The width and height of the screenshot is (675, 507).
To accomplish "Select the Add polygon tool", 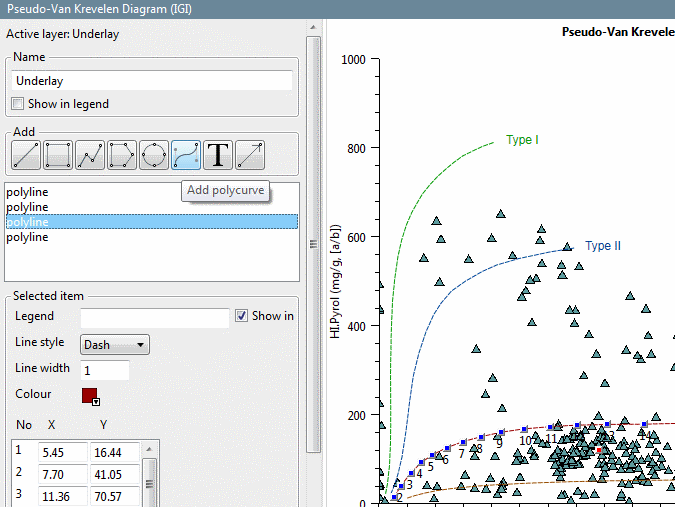I will (122, 155).
